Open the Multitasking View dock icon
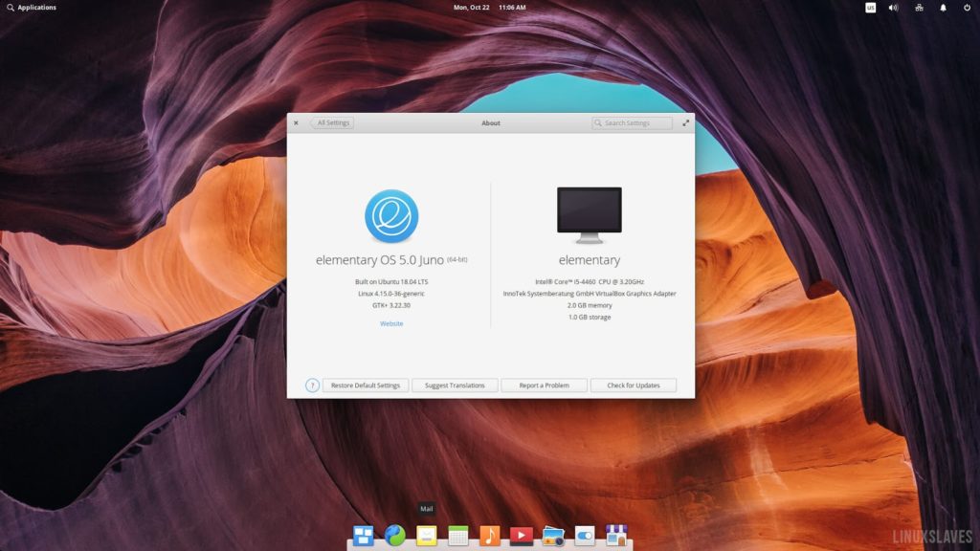Image resolution: width=980 pixels, height=551 pixels. [x=365, y=534]
